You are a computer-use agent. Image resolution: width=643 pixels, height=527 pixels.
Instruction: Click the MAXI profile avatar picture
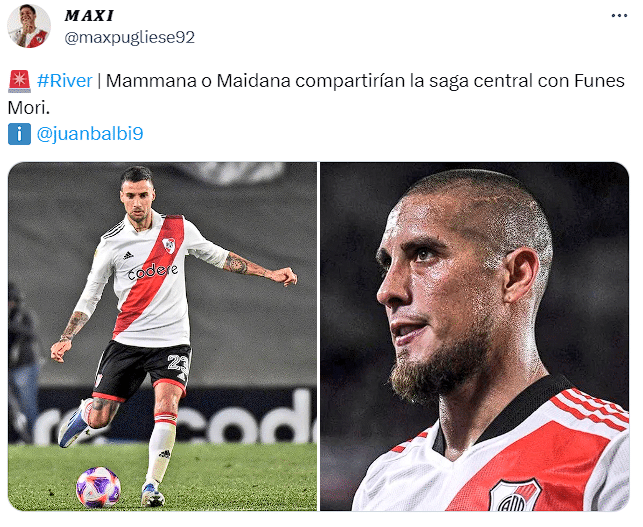click(x=29, y=26)
